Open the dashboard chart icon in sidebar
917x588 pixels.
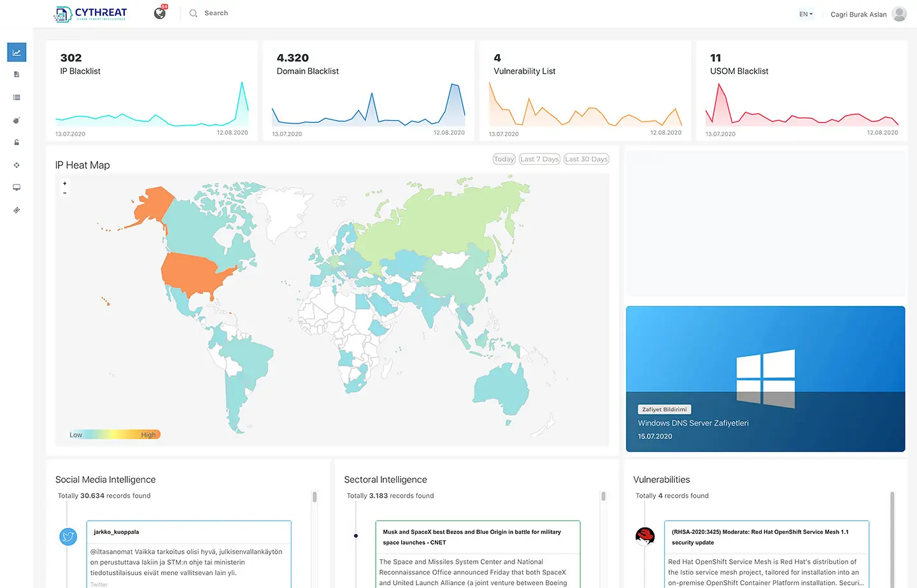coord(17,53)
